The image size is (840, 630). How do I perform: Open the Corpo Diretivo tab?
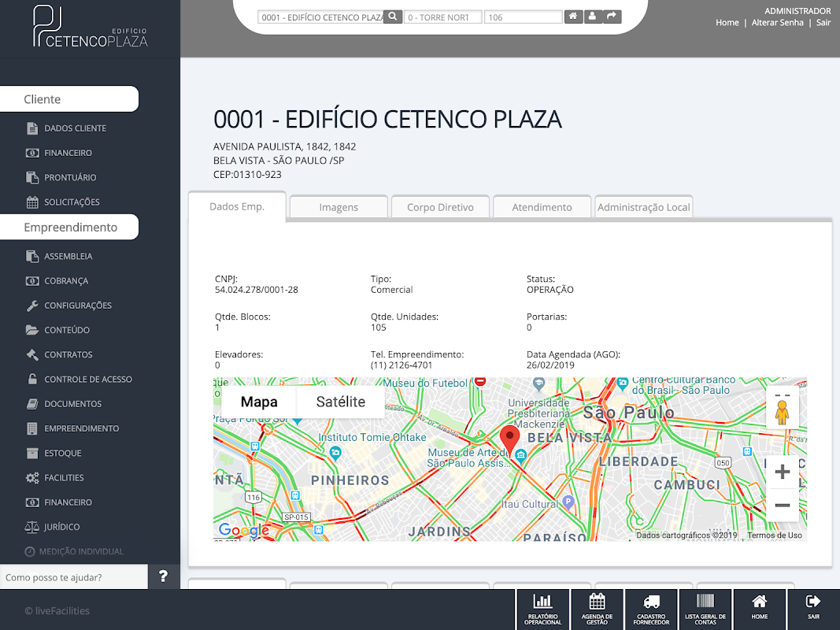pyautogui.click(x=440, y=207)
